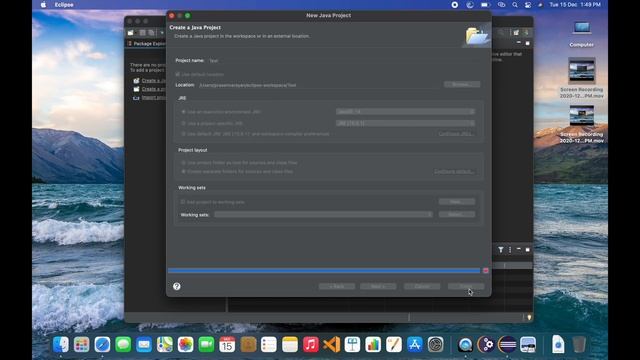Click the Select button in Working sets
This screenshot has width=640, height=360.
pos(457,214)
